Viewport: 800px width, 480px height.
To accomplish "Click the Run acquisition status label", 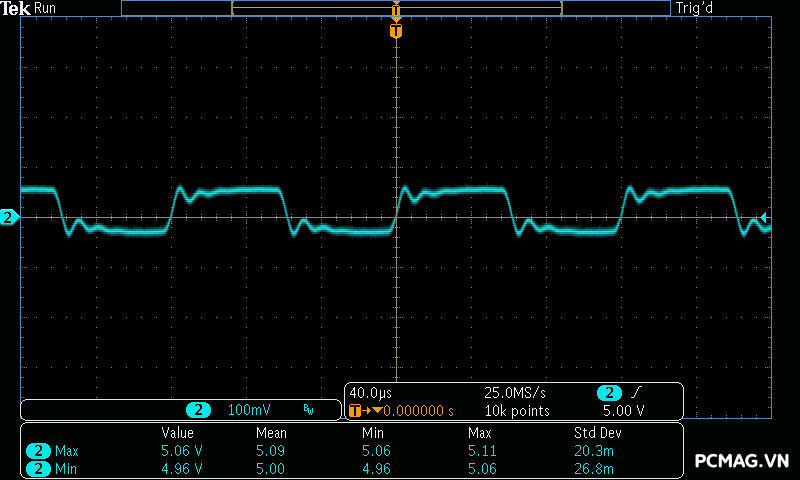I will [x=46, y=8].
